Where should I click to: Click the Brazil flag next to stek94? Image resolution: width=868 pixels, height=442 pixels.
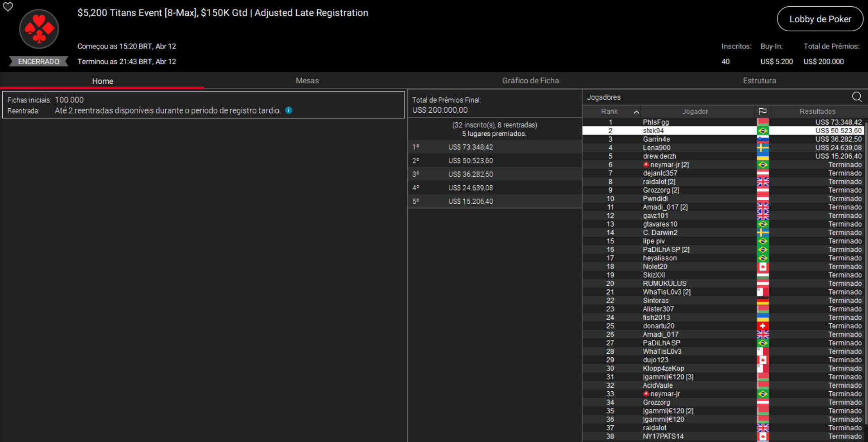click(x=763, y=130)
